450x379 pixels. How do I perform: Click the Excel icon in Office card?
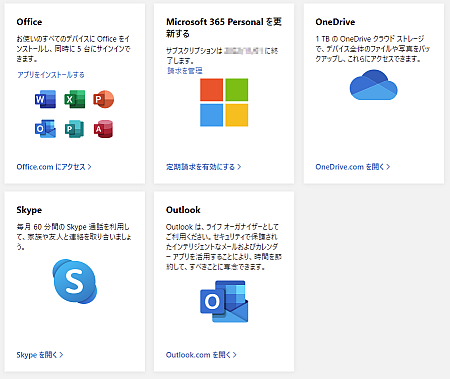tap(74, 99)
